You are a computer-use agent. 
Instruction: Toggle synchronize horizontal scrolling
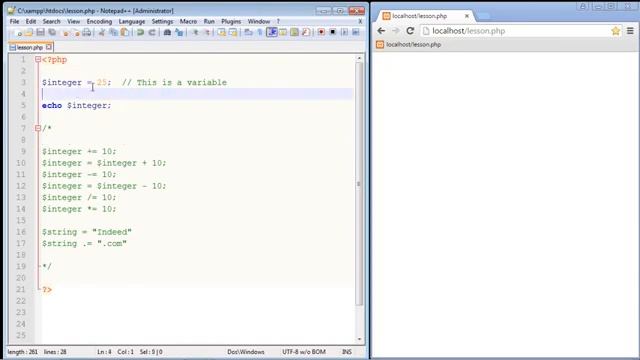(x=233, y=32)
